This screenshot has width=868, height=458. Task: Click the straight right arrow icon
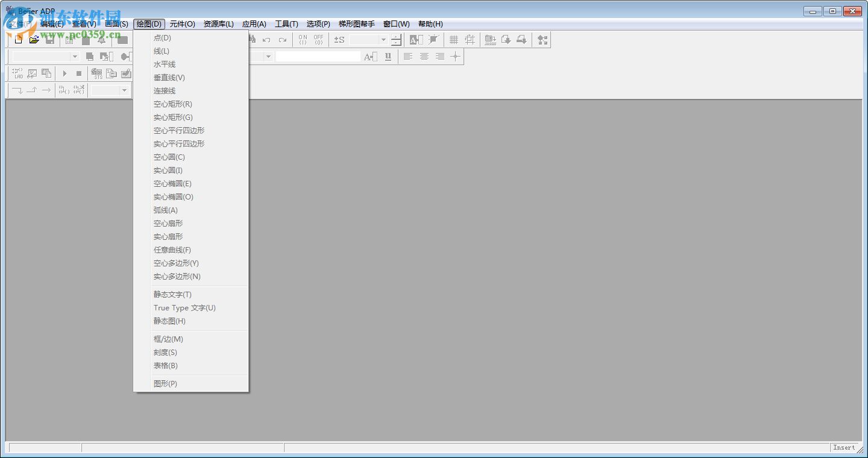[x=46, y=90]
